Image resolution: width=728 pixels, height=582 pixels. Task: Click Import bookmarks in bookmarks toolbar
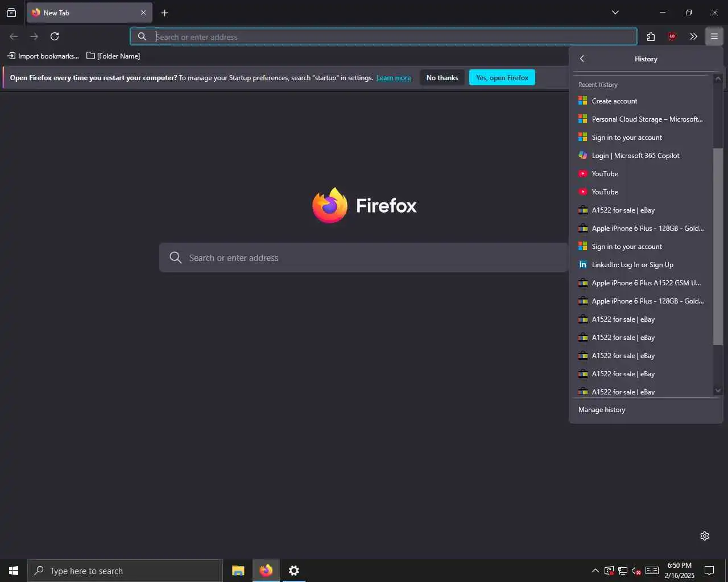[x=43, y=56]
